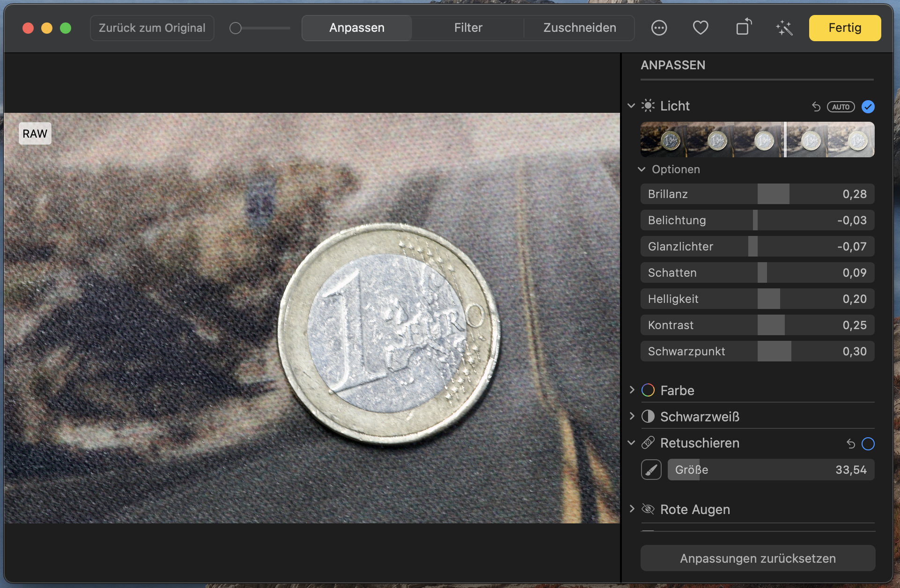Collapse the Optionen disclosure arrow
900x588 pixels.
click(642, 169)
